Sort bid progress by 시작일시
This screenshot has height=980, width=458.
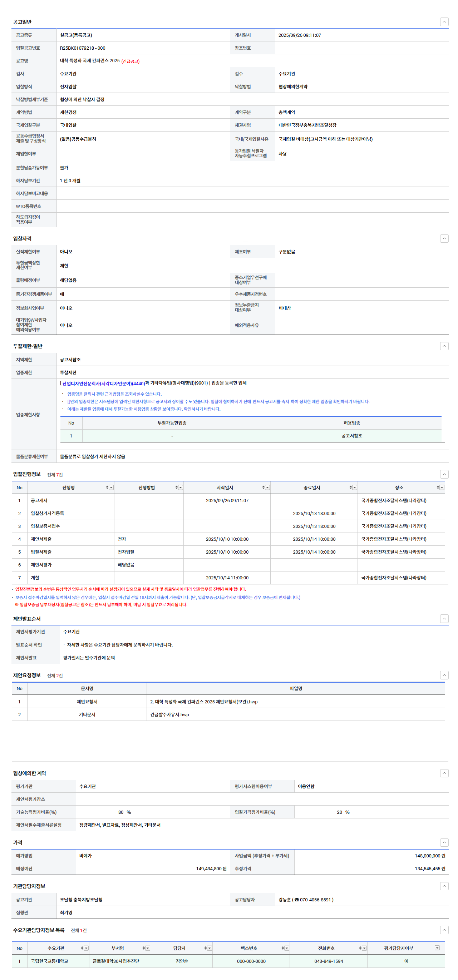tap(263, 487)
